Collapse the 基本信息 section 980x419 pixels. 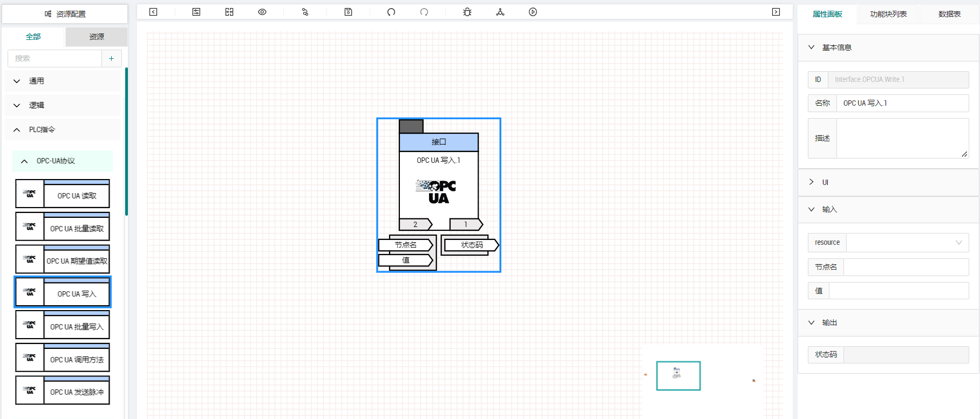tap(888, 47)
